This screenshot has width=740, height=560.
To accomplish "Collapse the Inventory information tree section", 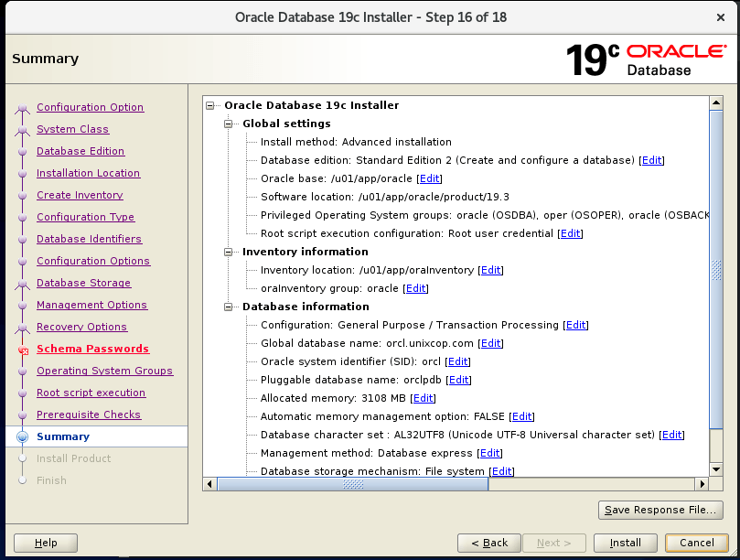I will [x=229, y=253].
